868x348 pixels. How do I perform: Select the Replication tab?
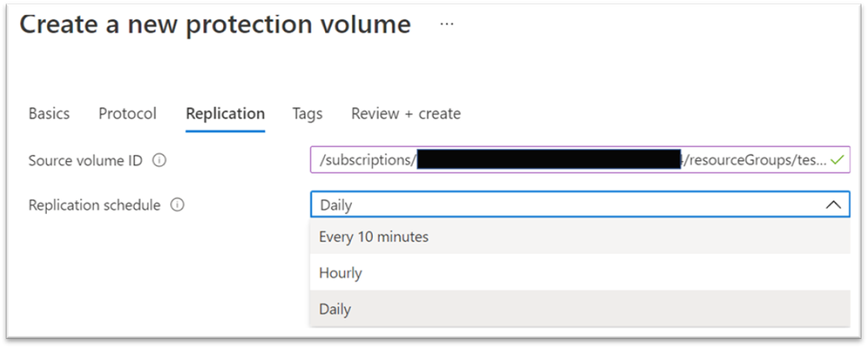tap(225, 114)
